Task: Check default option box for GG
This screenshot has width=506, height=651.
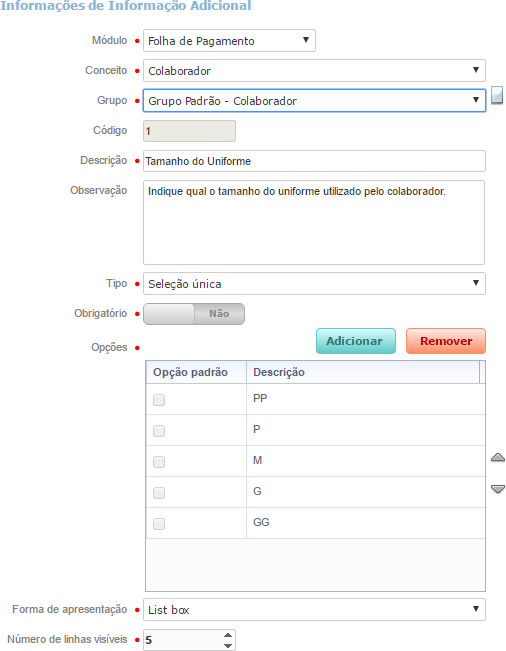Action: pos(159,524)
